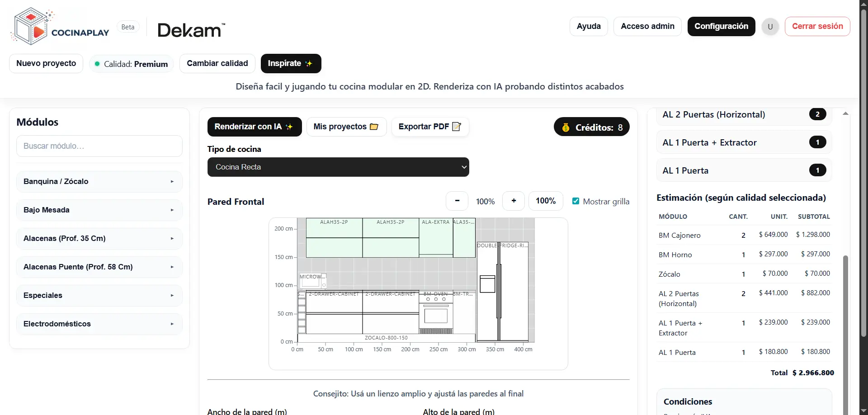Screen dimensions: 868x415
Task: Click Renderizar con IA button
Action: [254, 127]
